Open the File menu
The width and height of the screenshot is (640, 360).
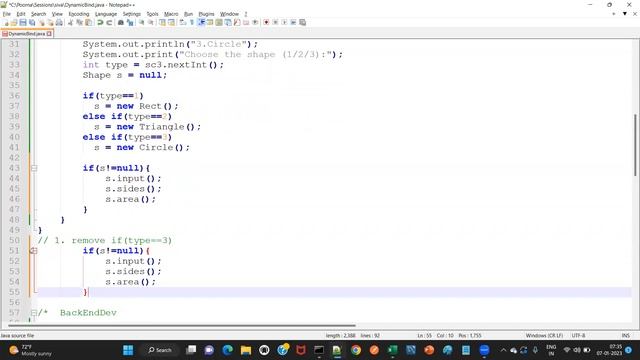(7, 14)
